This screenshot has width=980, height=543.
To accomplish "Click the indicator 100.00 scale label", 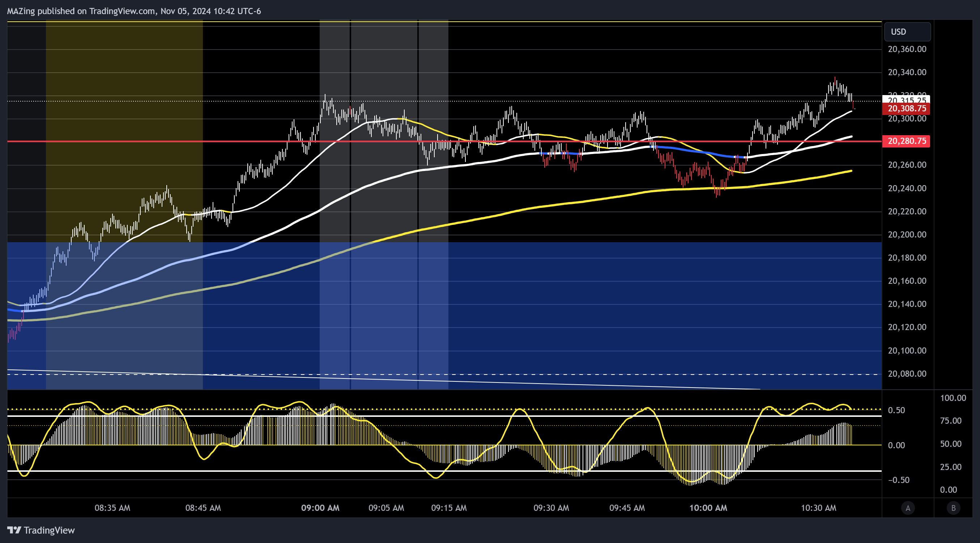I will point(953,398).
